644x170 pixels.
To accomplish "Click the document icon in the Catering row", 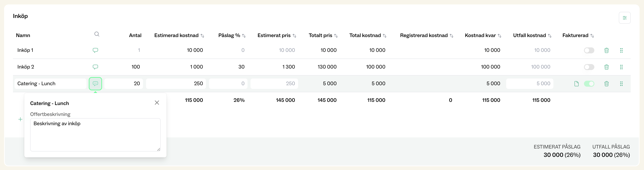I will [x=576, y=84].
